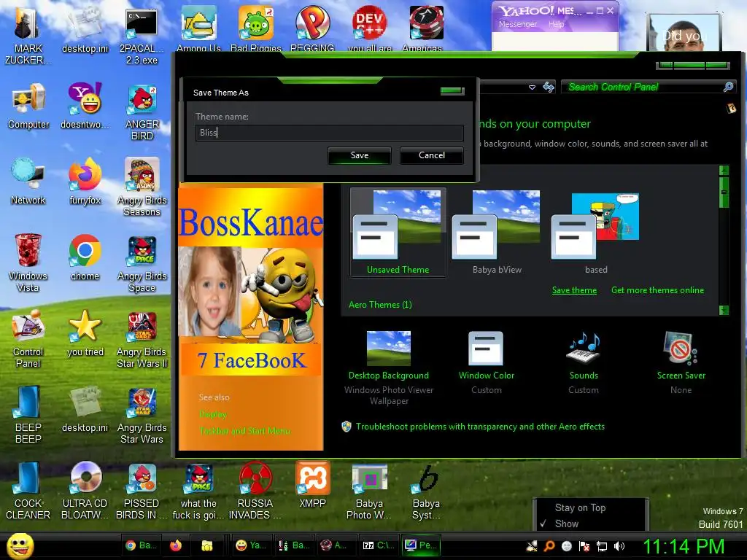Switch to the Personalization 'Pe...' taskbar button
This screenshot has width=747, height=560.
coord(420,545)
